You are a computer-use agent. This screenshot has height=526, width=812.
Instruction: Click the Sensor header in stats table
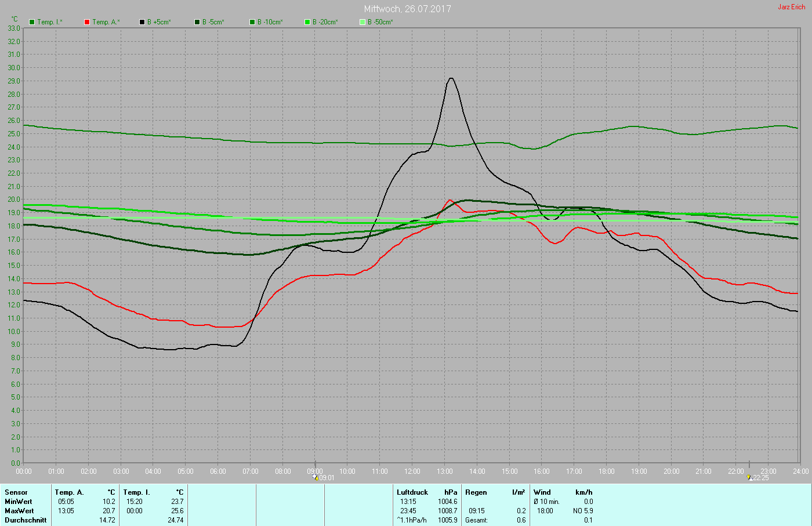pyautogui.click(x=16, y=492)
